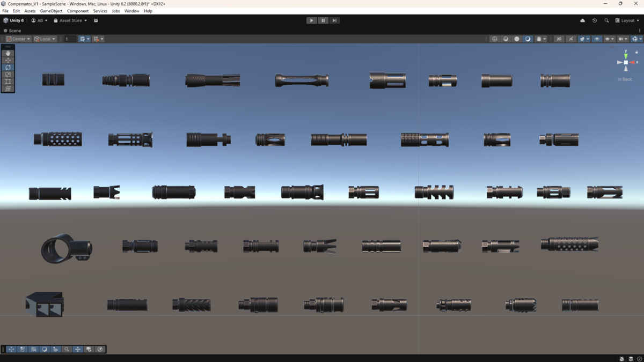Click the Asset Store button
The width and height of the screenshot is (644, 362).
pos(70,20)
